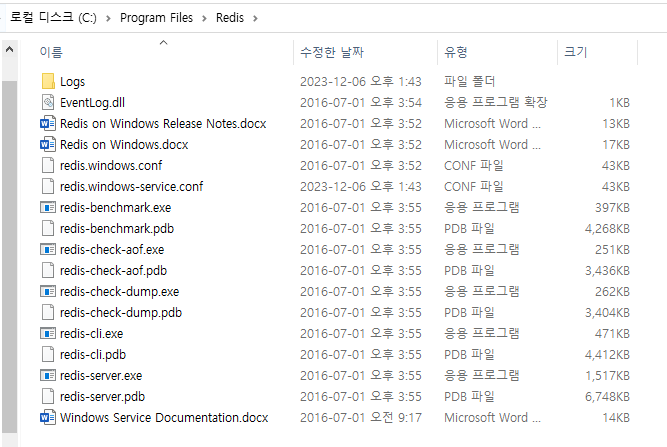This screenshot has height=447, width=667.
Task: Click the vertical scrollbar thumb on the left pane
Action: click(9, 256)
